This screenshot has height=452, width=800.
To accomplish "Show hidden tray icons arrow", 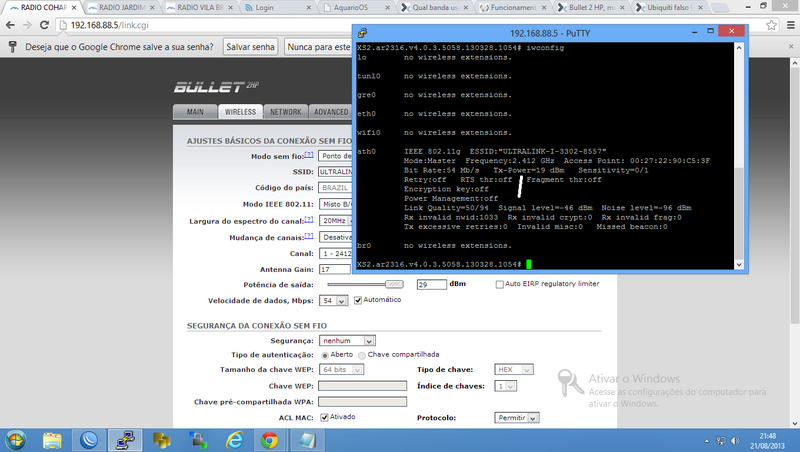I will (x=707, y=441).
